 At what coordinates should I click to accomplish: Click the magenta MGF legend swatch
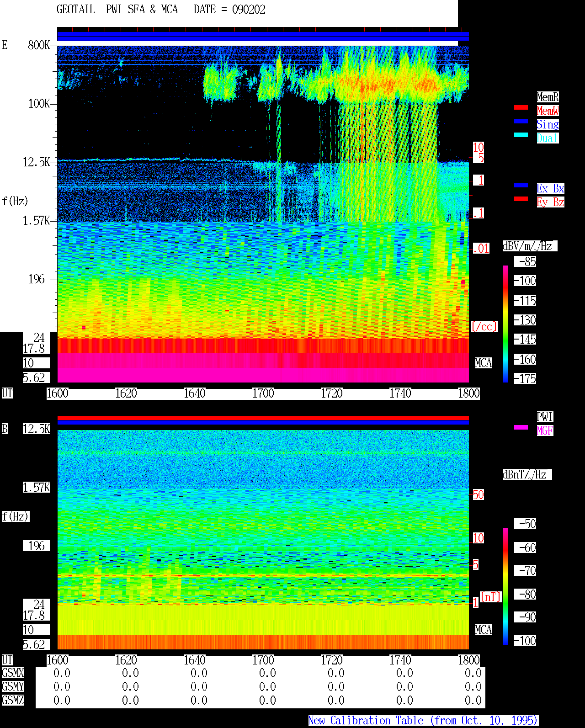521,427
